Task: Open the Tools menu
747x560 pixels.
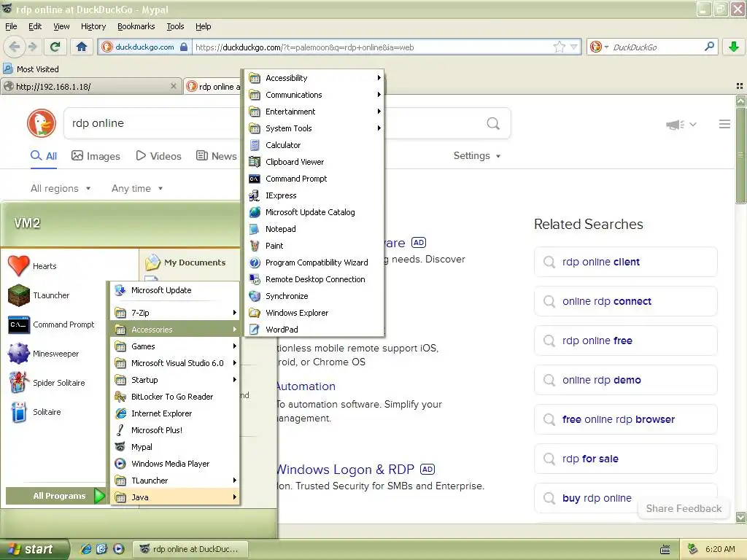Action: pyautogui.click(x=175, y=26)
